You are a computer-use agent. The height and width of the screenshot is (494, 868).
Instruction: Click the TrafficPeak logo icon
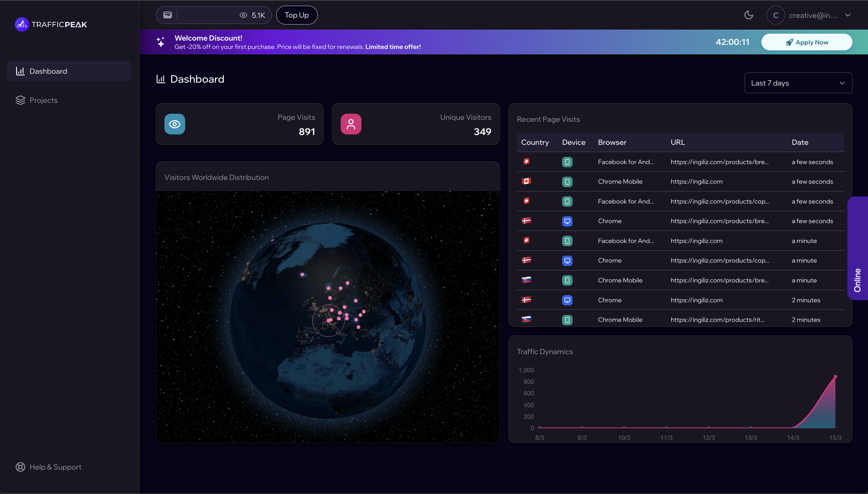(x=22, y=24)
